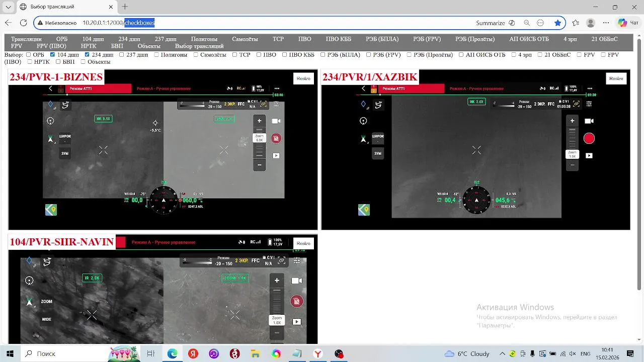Image resolution: width=644 pixels, height=362 pixels.
Task: Click the zoom plus button in the 234/PVR-1-BIZNES feed
Action: tap(260, 121)
